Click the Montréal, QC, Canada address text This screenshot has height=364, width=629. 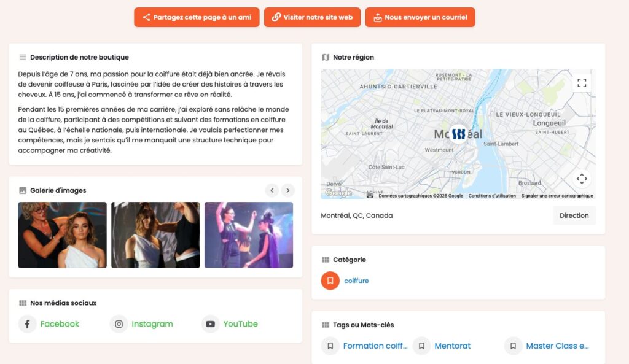(357, 215)
